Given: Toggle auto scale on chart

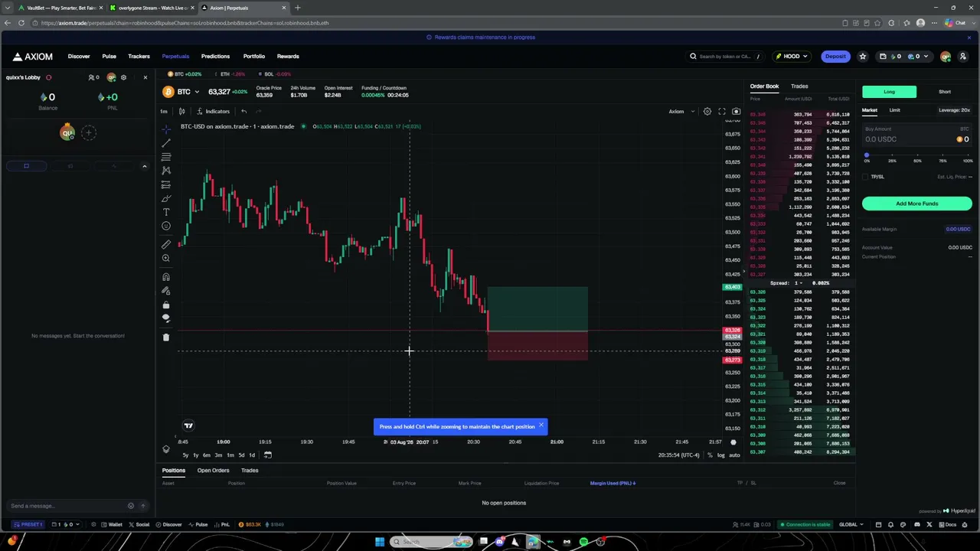Looking at the screenshot, I should click(x=734, y=455).
